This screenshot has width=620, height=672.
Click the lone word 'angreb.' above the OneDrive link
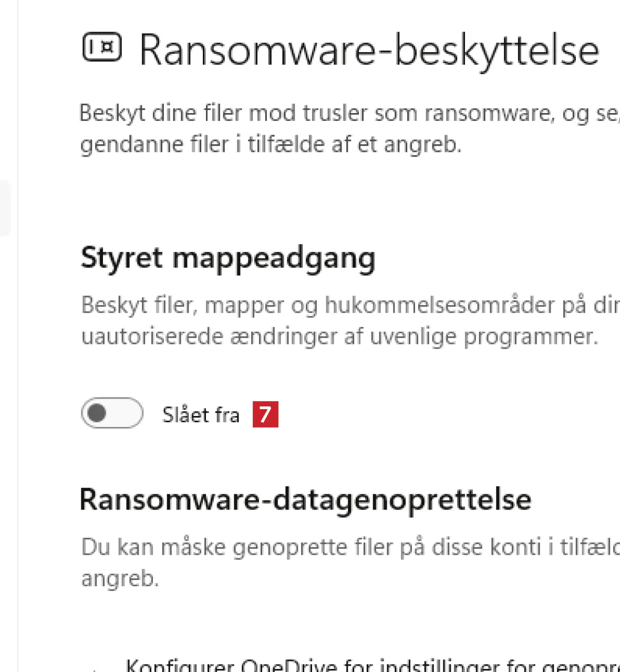click(x=120, y=578)
